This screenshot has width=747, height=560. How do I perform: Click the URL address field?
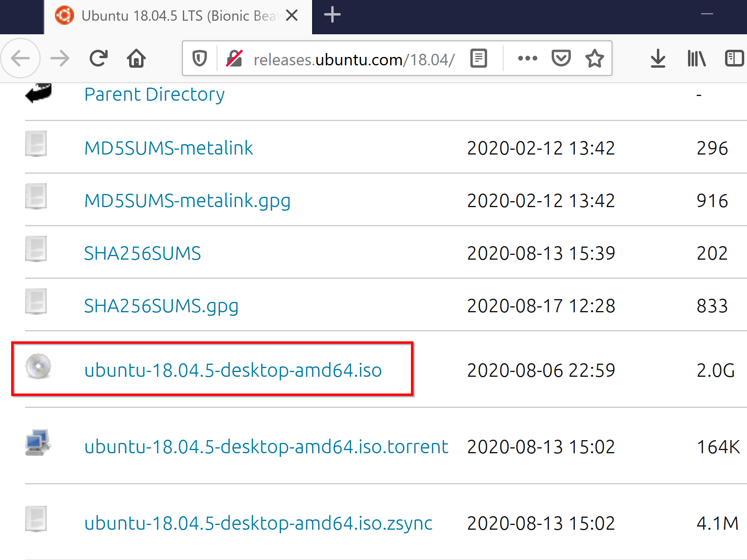click(354, 59)
